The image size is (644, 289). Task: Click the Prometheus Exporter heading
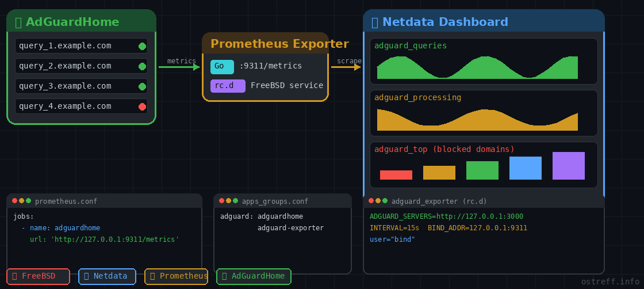click(x=279, y=44)
